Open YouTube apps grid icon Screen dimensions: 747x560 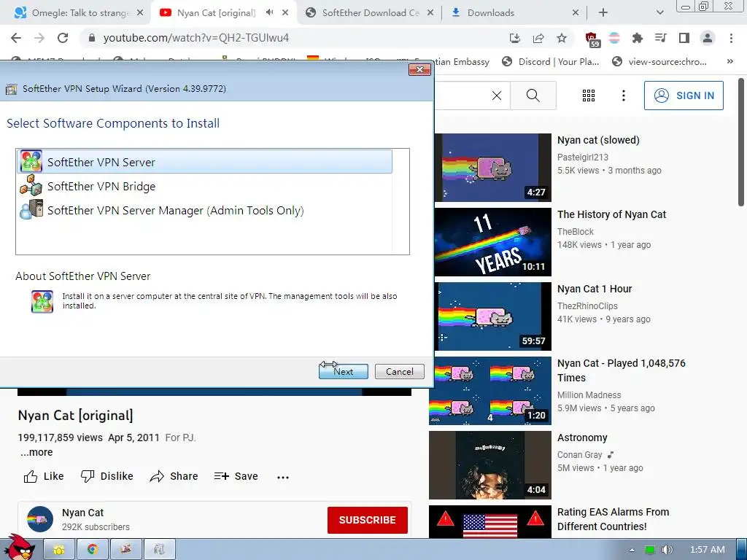(589, 96)
